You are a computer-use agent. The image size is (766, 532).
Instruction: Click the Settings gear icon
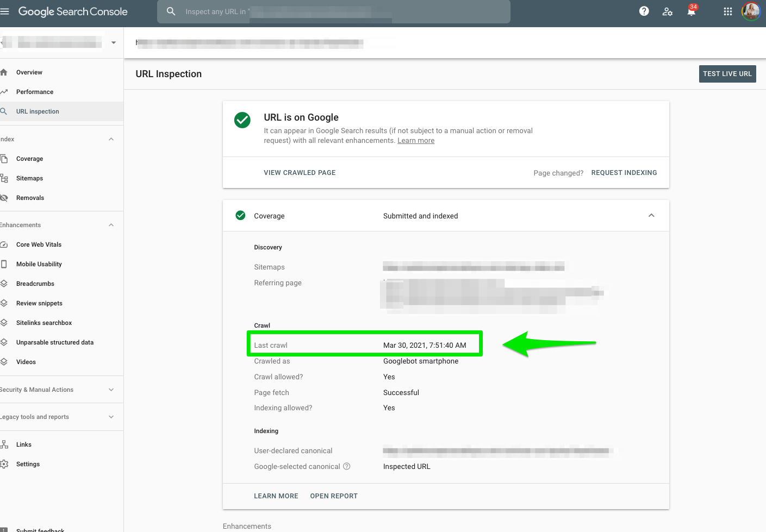[4, 464]
